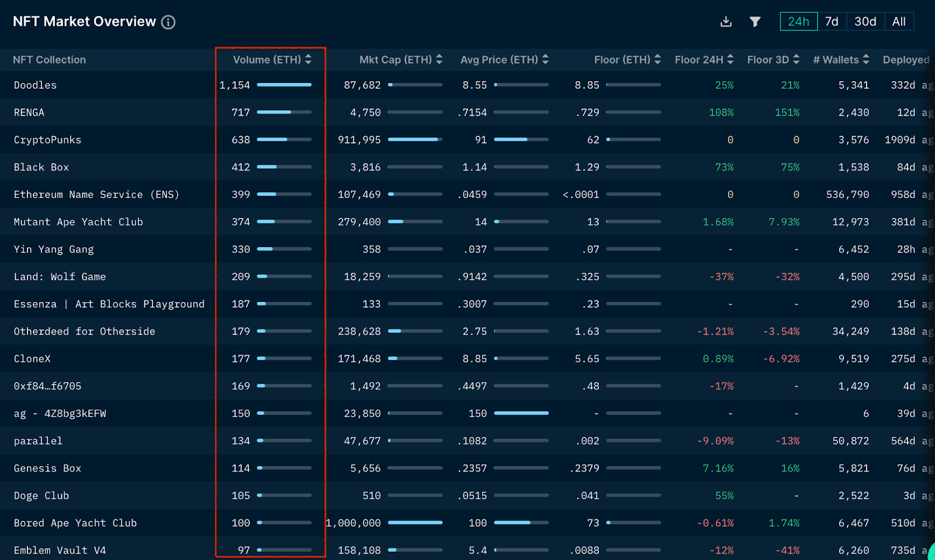Viewport: 935px width, 560px height.
Task: Select RENGA wallets count 2,430
Action: click(853, 113)
